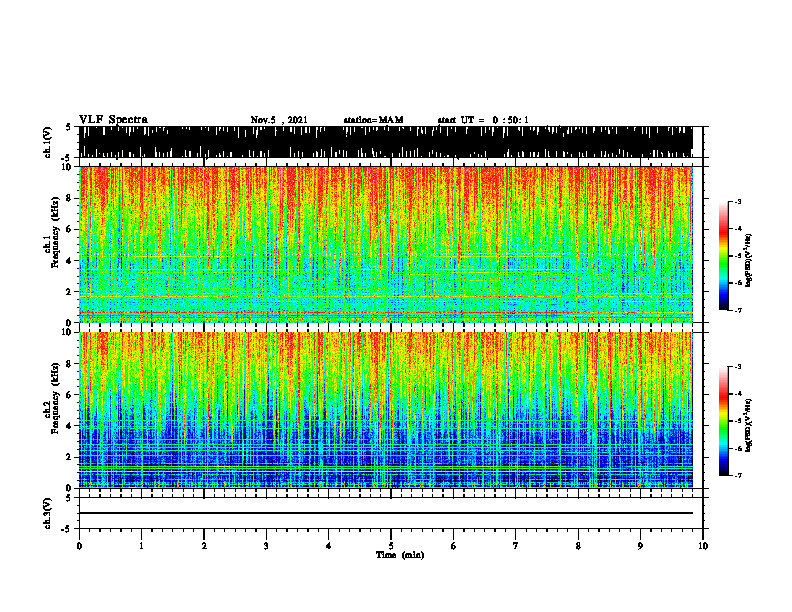Click the ch.1 color bar log(PSD) unit label
This screenshot has height=612, width=792.
(749, 261)
